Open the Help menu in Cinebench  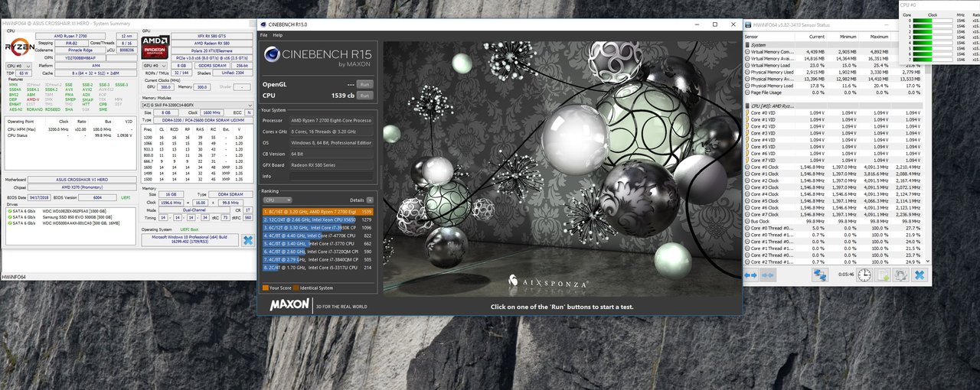click(x=277, y=35)
